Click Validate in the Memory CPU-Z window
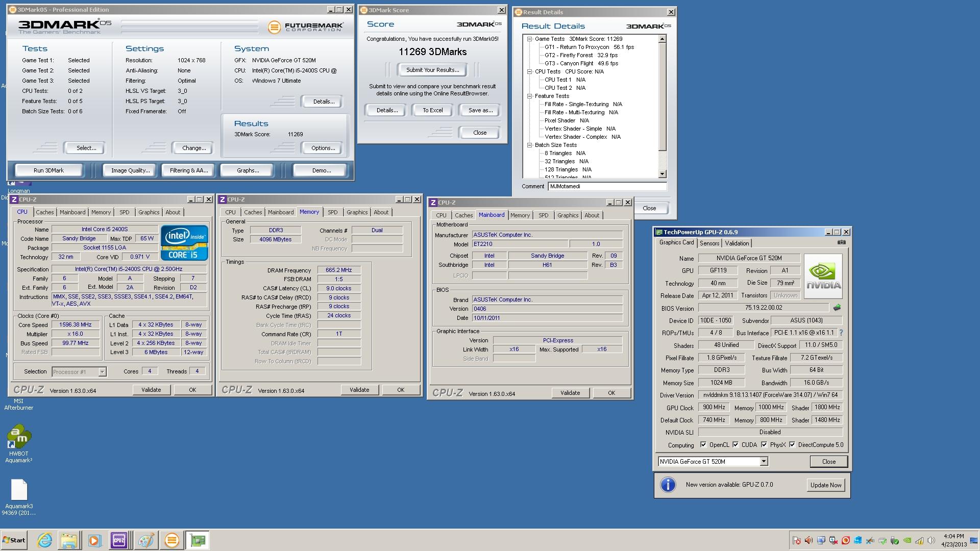This screenshot has width=980, height=551. click(x=359, y=390)
